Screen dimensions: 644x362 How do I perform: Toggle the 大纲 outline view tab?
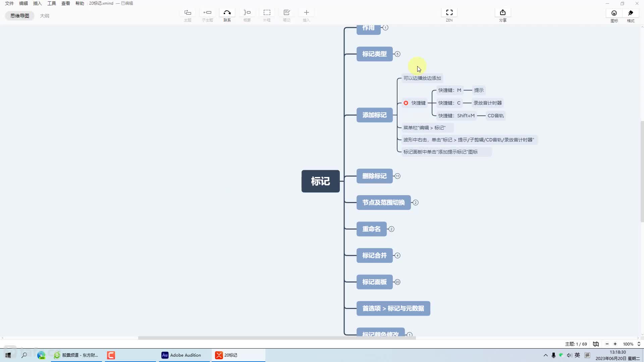click(44, 15)
